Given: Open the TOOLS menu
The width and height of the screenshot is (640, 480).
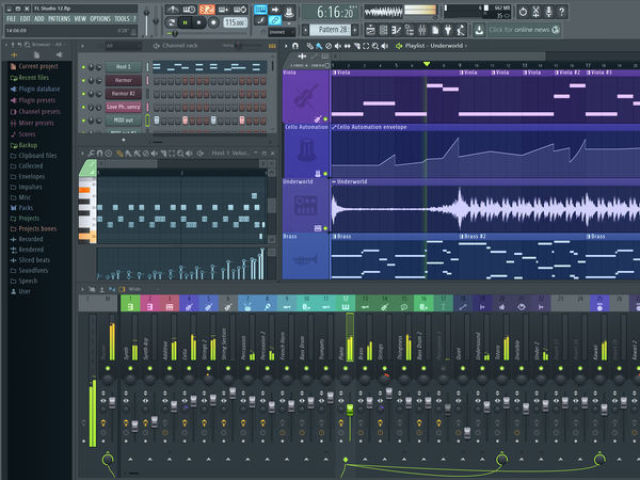Looking at the screenshot, I should coord(122,19).
